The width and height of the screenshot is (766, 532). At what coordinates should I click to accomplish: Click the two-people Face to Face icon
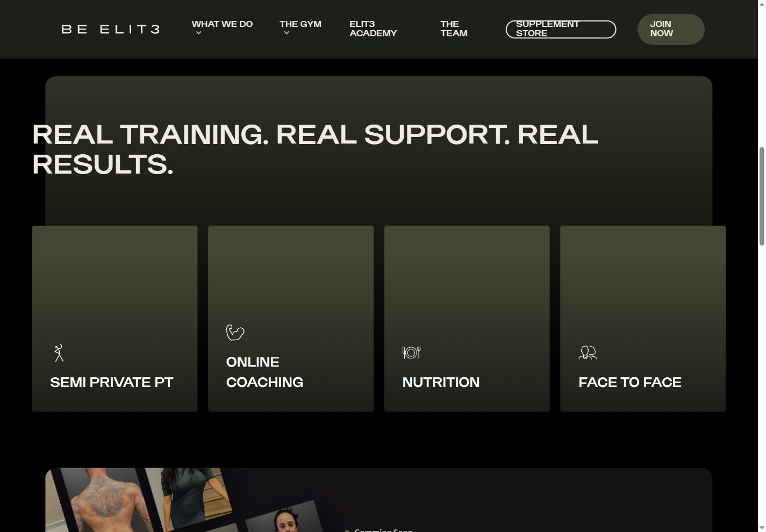(x=588, y=353)
